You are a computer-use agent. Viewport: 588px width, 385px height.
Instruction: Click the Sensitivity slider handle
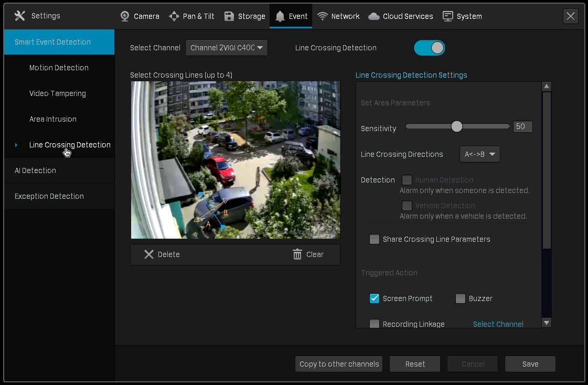(456, 126)
